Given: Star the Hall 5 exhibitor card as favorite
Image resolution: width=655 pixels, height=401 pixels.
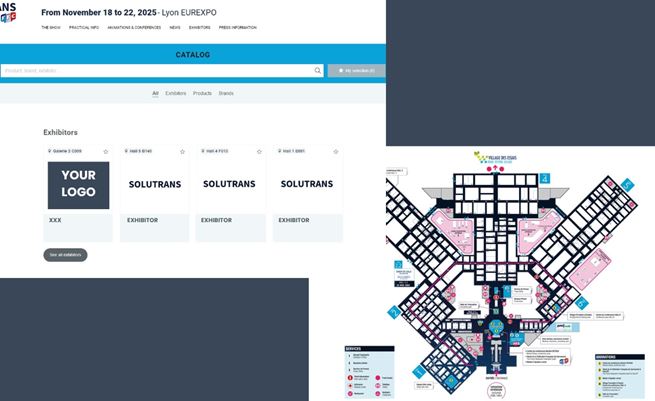Looking at the screenshot, I should tap(183, 152).
